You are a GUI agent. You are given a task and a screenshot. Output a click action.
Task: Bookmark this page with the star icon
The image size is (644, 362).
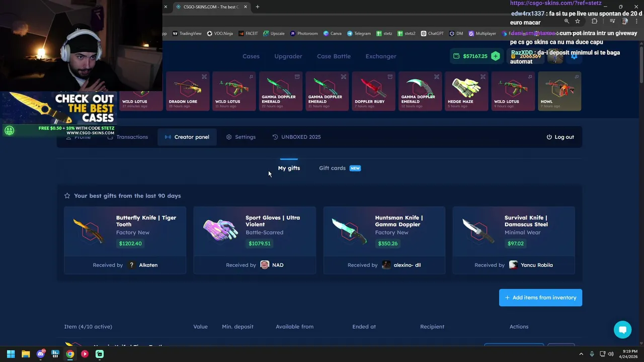[x=578, y=21]
